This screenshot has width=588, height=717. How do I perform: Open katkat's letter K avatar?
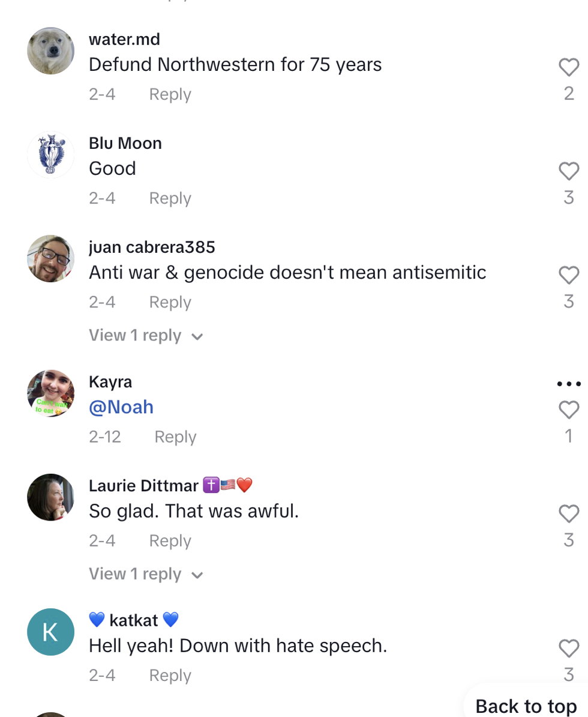click(51, 632)
